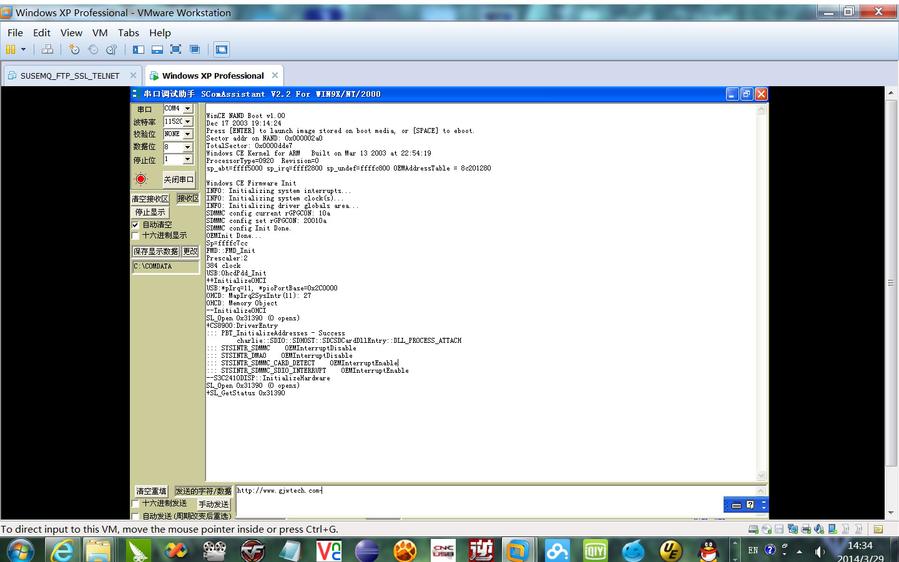Screen dimensions: 899x562
Task: Click the 关闭串口 button
Action: coord(178,179)
